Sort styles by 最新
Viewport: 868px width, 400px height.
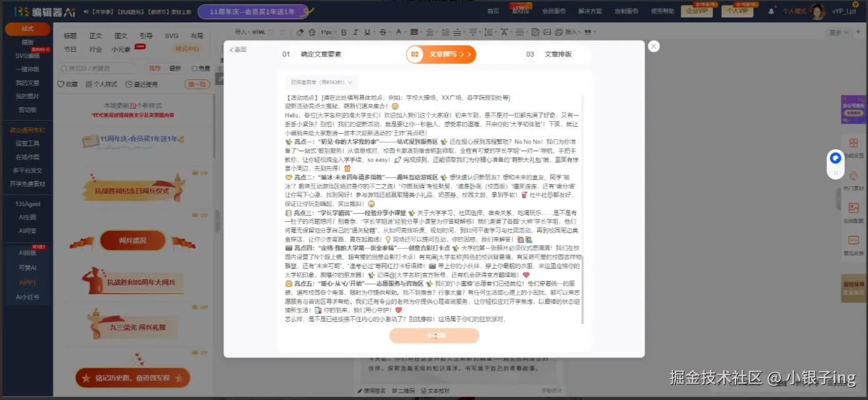pyautogui.click(x=175, y=69)
